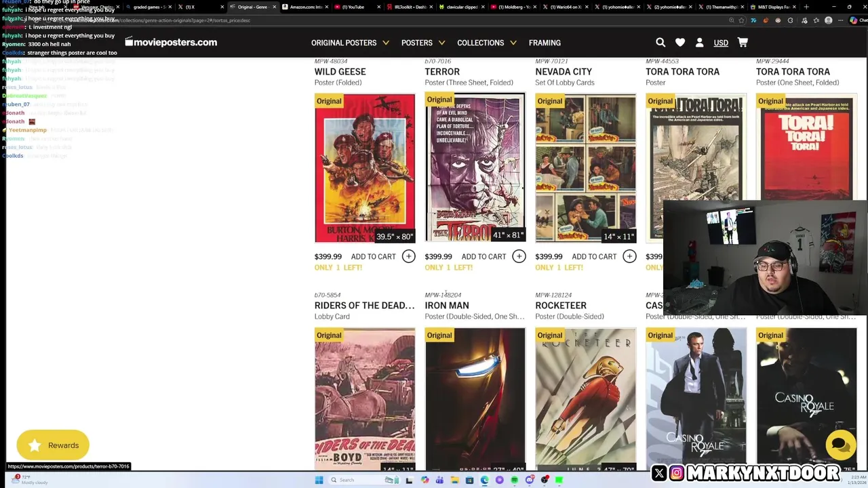This screenshot has width=868, height=488.
Task: Open the yellow live chat bubble
Action: pos(840,445)
